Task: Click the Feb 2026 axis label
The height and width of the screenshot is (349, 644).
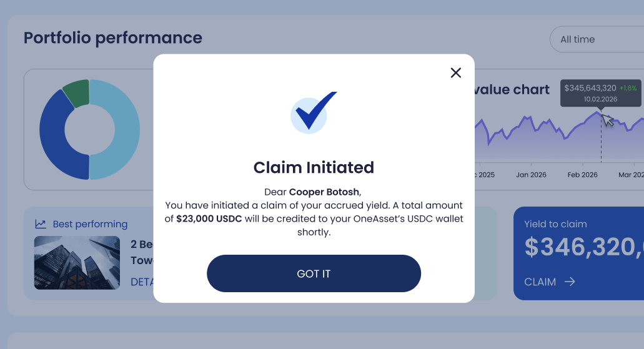Action: [x=582, y=175]
